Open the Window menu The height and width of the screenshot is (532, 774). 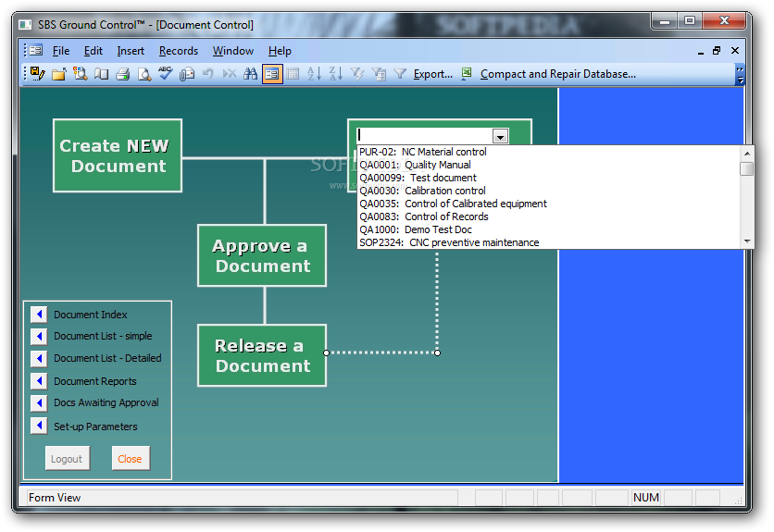tap(233, 51)
